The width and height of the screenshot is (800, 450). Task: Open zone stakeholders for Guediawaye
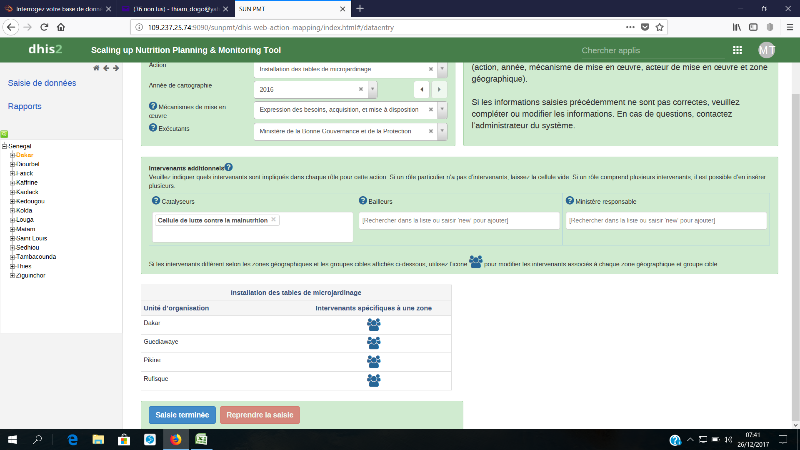[x=374, y=342]
